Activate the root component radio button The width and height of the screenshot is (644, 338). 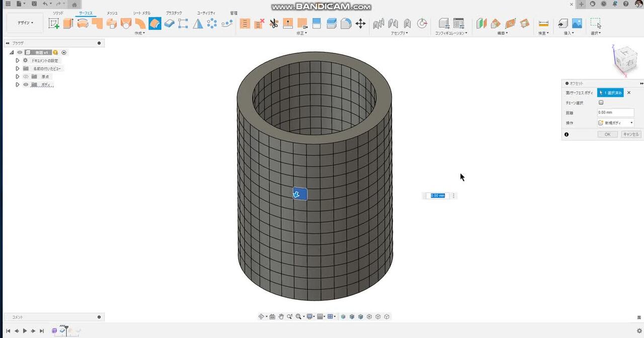pos(64,52)
